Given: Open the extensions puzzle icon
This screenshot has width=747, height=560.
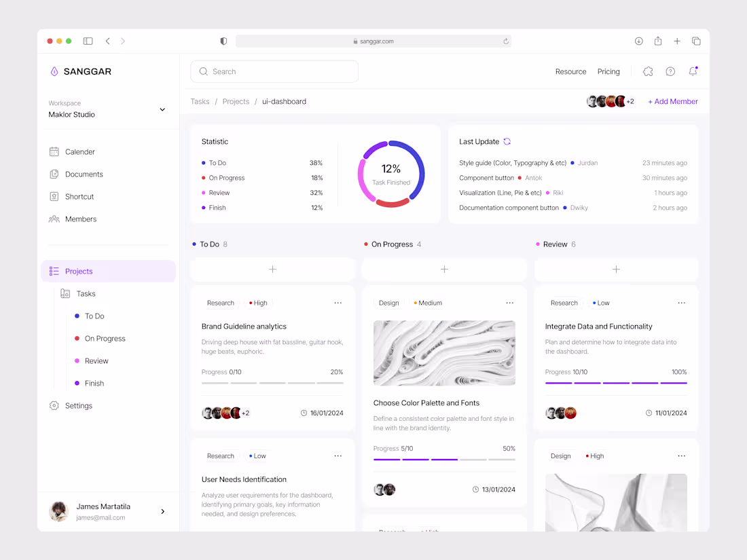Looking at the screenshot, I should [x=648, y=71].
